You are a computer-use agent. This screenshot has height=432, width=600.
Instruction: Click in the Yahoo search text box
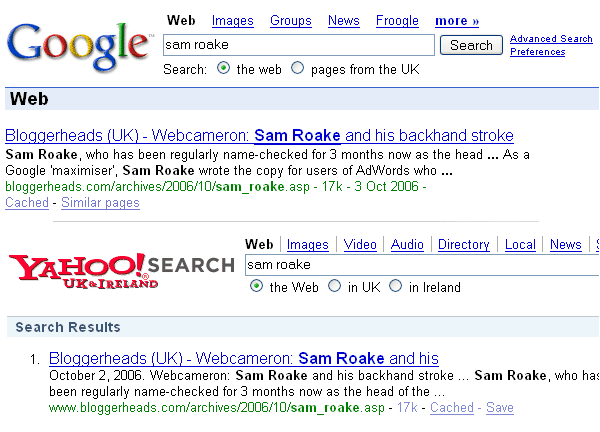point(420,265)
